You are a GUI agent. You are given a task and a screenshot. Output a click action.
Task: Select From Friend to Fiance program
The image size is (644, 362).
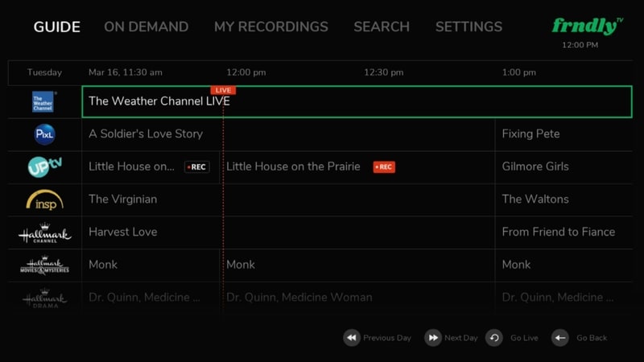click(564, 232)
